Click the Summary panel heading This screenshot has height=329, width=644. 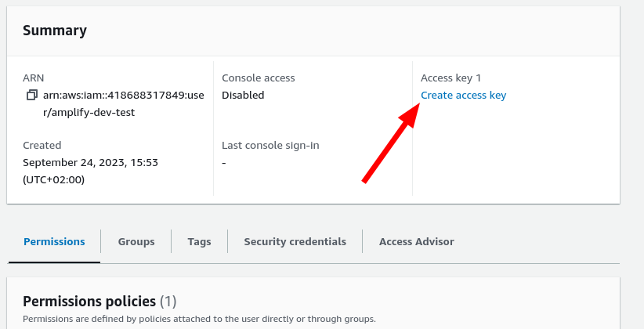(55, 31)
